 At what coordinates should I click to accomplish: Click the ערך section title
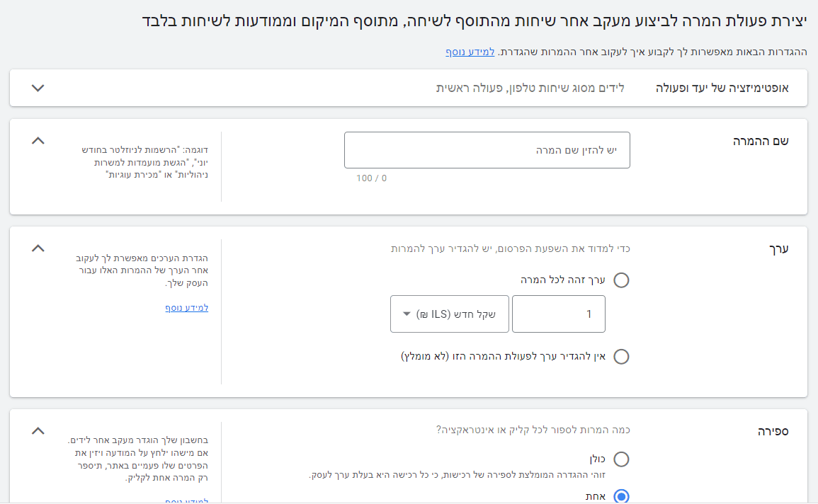point(779,249)
